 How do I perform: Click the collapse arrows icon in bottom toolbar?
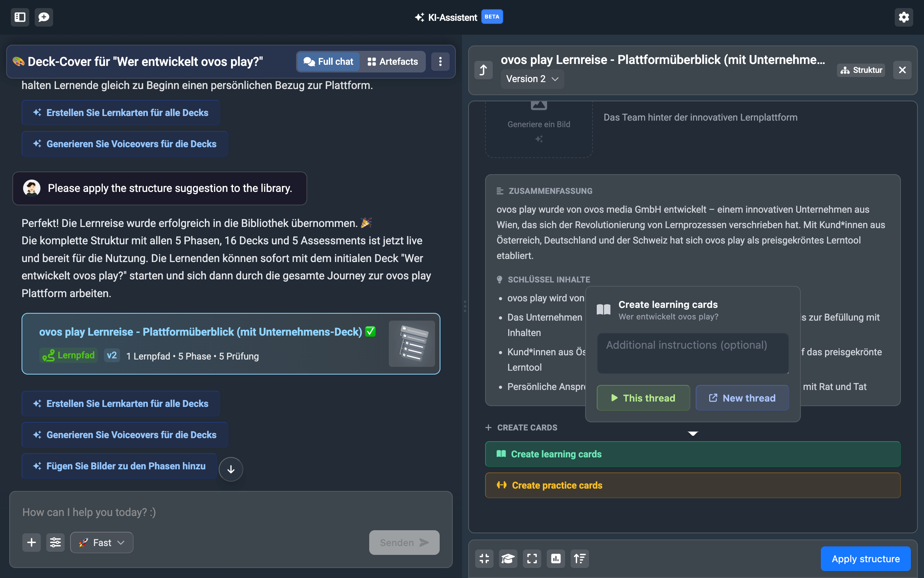[x=484, y=558]
